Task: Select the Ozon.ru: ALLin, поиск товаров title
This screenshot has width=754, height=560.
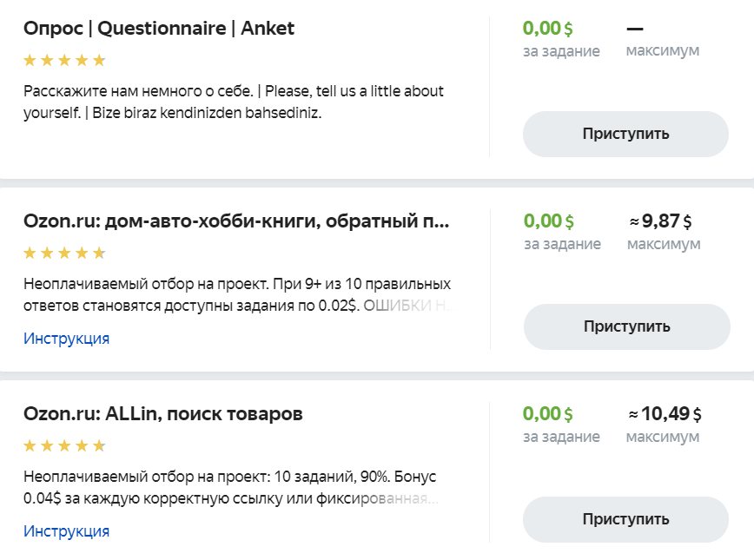Action: (163, 414)
